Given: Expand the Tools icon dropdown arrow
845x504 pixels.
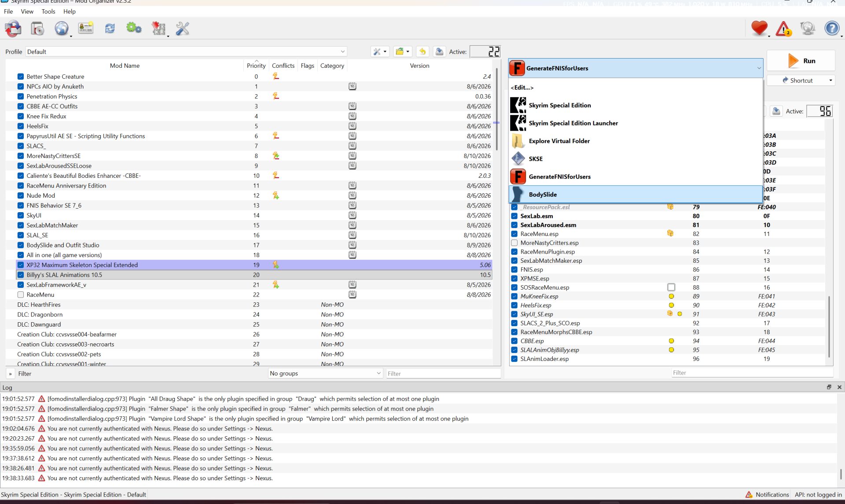Looking at the screenshot, I should point(168,36).
